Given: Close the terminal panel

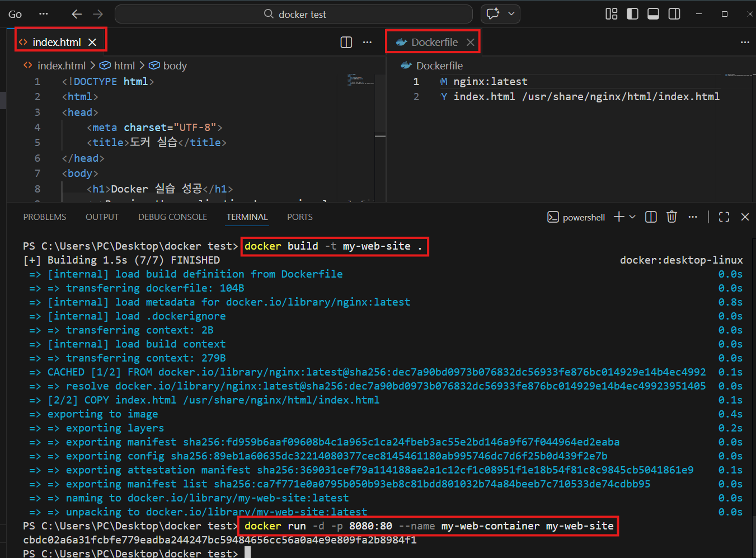Looking at the screenshot, I should click(x=745, y=217).
